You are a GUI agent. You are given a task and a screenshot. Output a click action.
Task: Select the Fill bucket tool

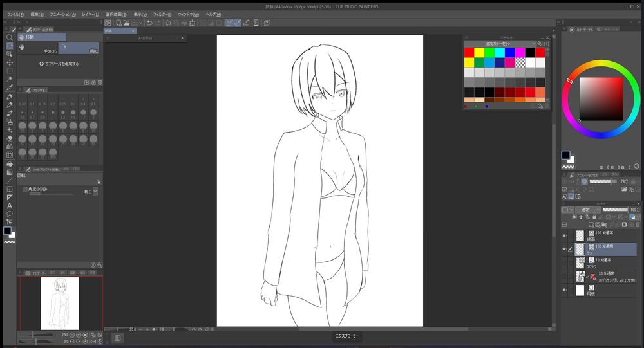point(10,164)
